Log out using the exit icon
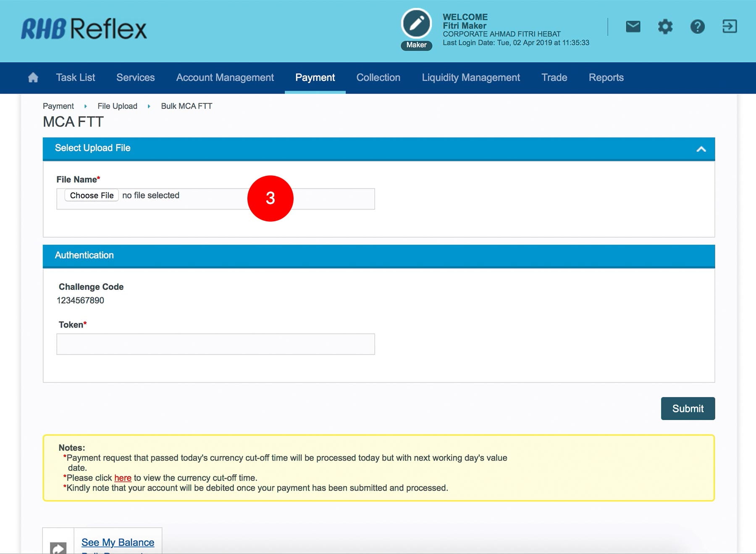Screen dimensions: 756x554 730,27
